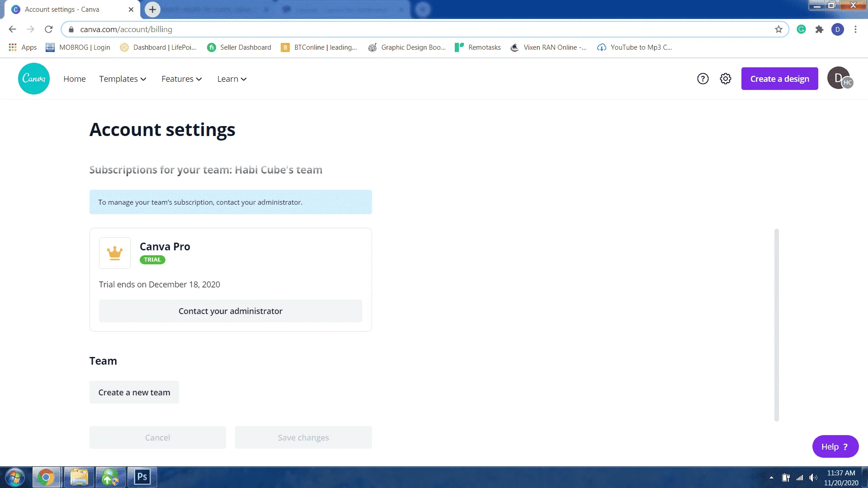Click the 'Trial ends on December 18, 2020' text
Viewport: 868px width, 488px height.
coord(160,284)
